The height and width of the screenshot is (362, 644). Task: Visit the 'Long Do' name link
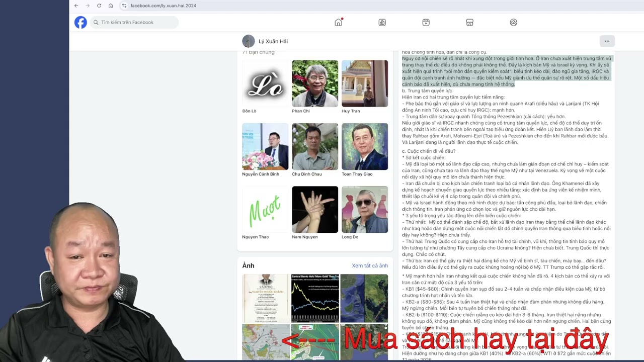pos(350,237)
